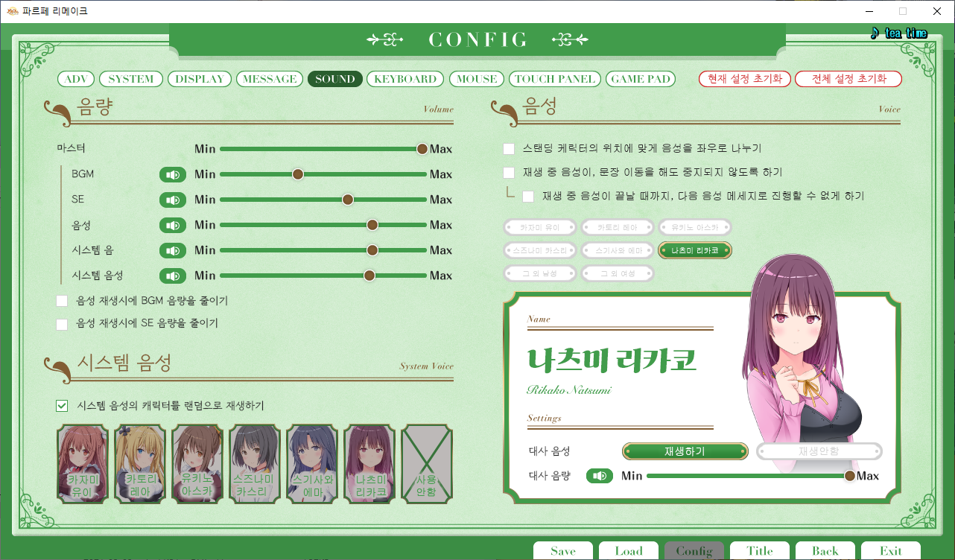This screenshot has height=560, width=955.
Task: Enable splitting voice left-right by character position
Action: [509, 149]
